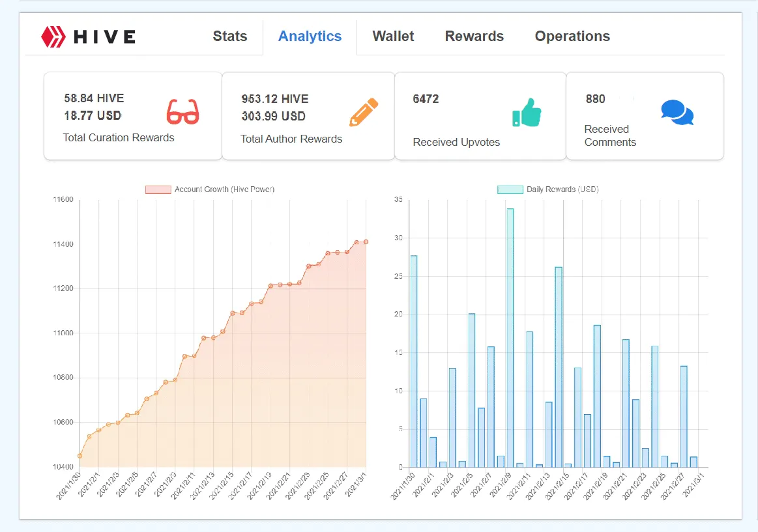
Task: Click the Total Curation Rewards label
Action: coord(119,137)
